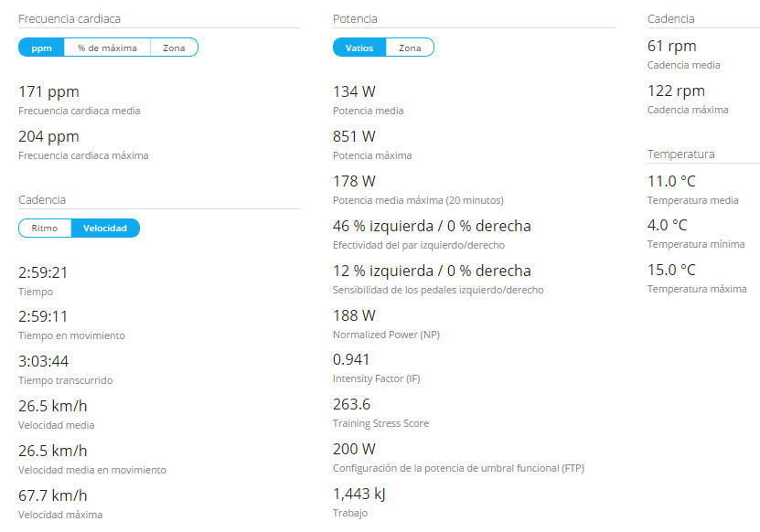Select Vatios in the Potencia section
760x532 pixels.
tap(359, 48)
